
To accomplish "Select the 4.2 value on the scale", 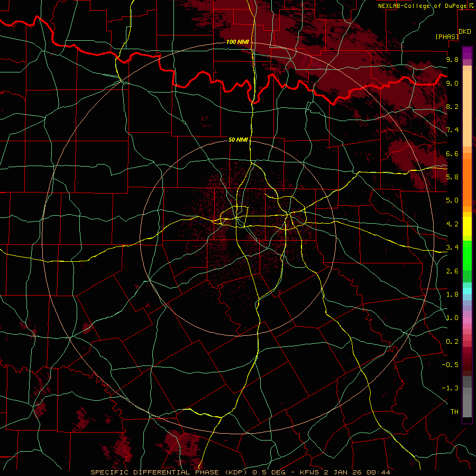I will click(x=452, y=224).
